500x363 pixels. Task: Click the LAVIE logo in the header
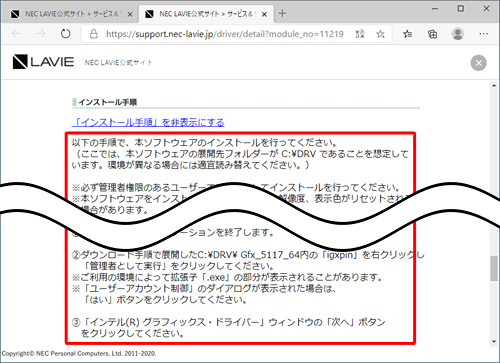coord(43,62)
